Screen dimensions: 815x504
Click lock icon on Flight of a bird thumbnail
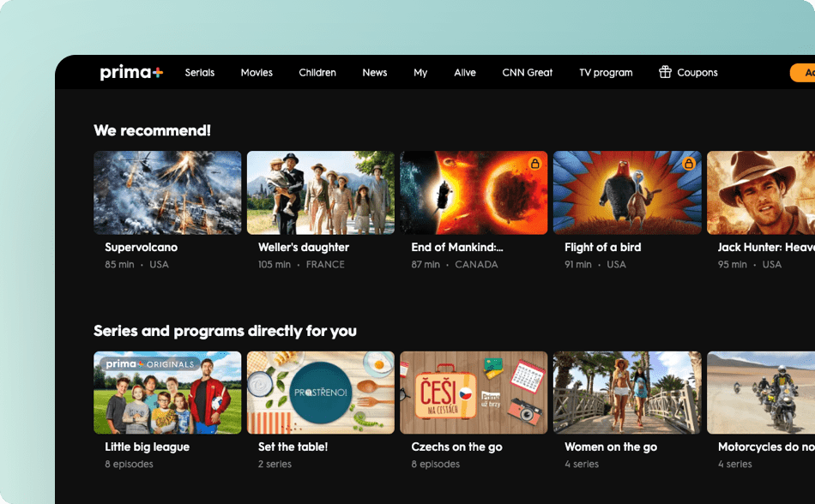(688, 164)
